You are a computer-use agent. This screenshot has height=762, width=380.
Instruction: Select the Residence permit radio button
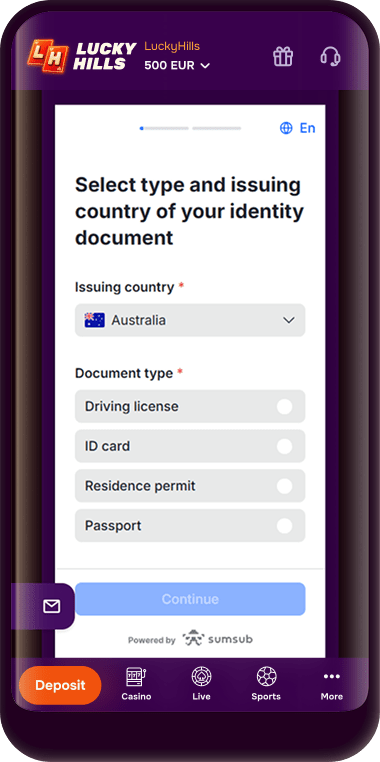[x=284, y=486]
